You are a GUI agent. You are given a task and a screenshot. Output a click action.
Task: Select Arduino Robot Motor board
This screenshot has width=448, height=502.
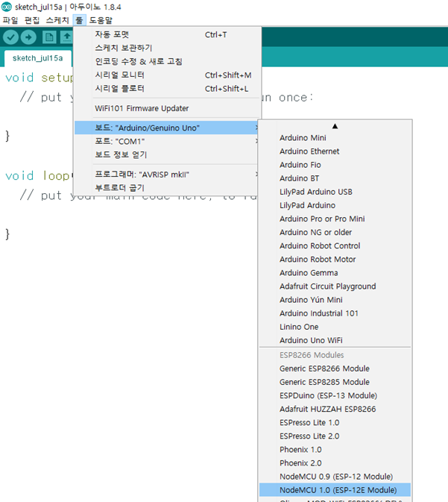click(x=335, y=260)
